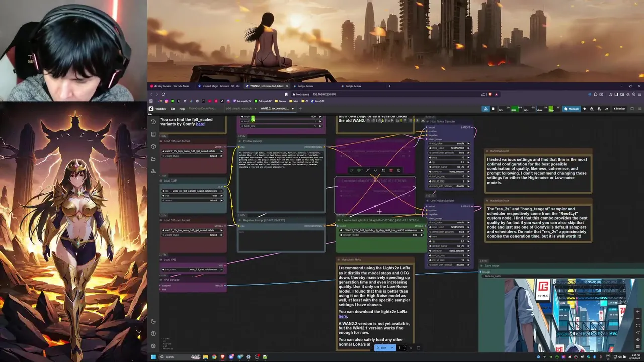
Task: Adjust cfg value in High-Noise Sampler
Action: pyautogui.click(x=449, y=162)
